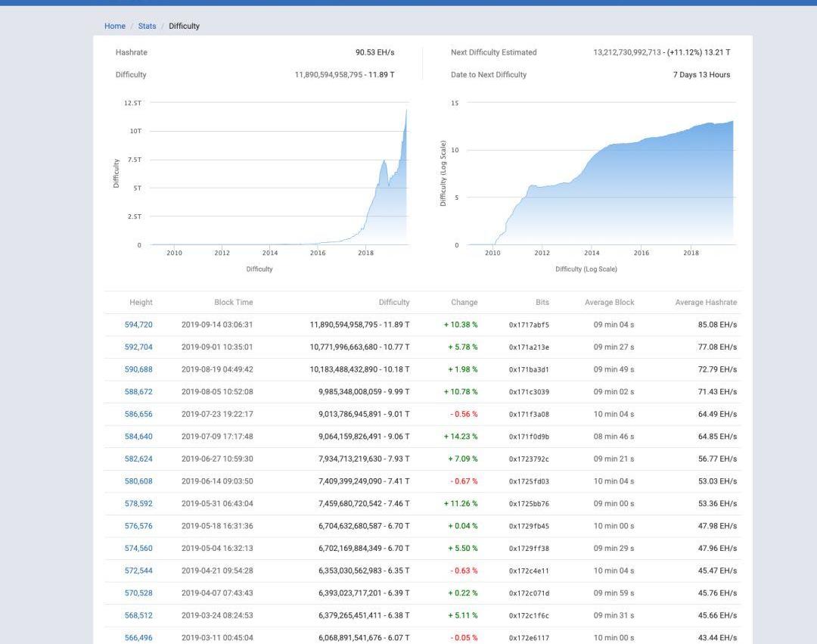The height and width of the screenshot is (644, 817).
Task: Open block height 586,656
Action: coord(138,414)
